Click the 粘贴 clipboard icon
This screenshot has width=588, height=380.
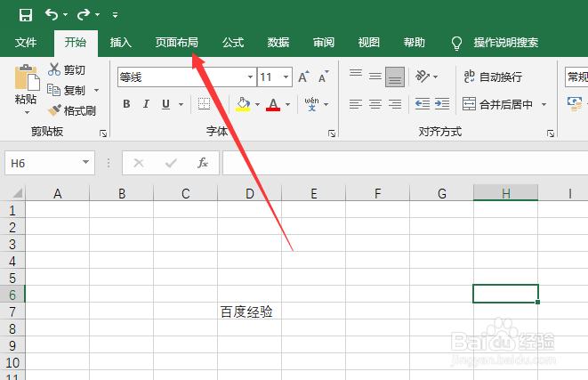[27, 78]
